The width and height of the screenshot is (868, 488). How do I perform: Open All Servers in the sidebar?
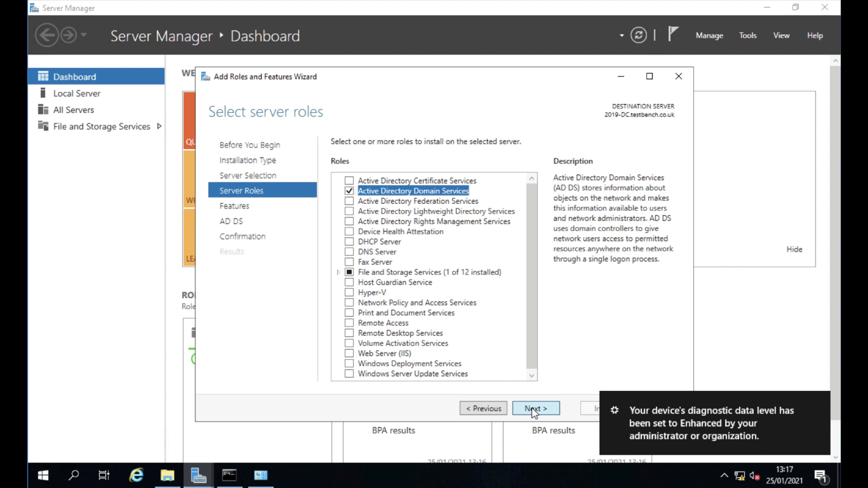click(73, 110)
